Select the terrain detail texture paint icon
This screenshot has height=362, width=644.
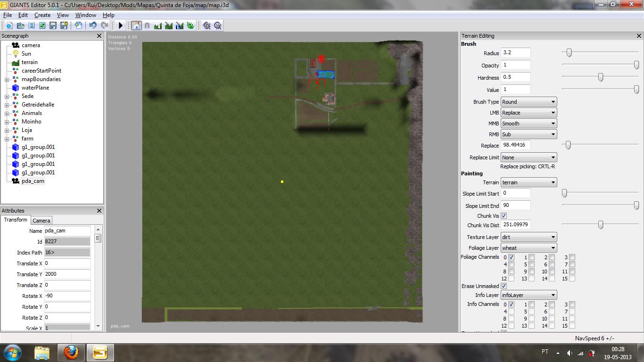pyautogui.click(x=169, y=25)
